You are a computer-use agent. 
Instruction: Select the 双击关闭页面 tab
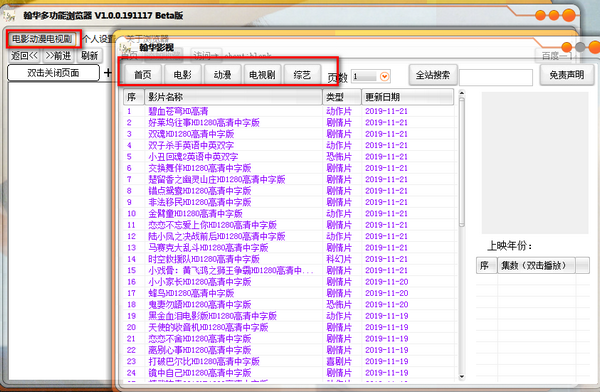pos(53,73)
